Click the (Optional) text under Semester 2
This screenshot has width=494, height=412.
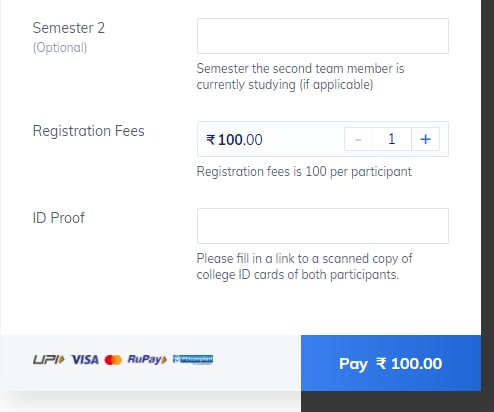click(x=60, y=48)
